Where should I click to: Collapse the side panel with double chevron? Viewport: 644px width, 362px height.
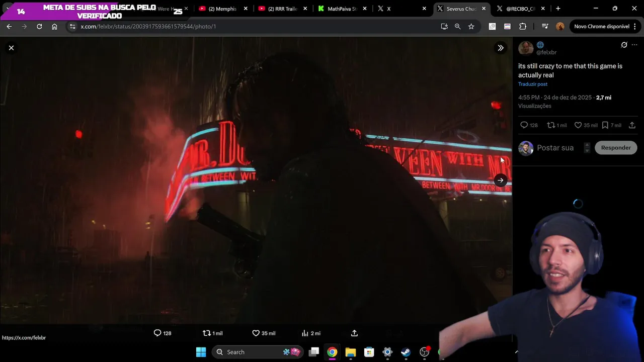pyautogui.click(x=501, y=48)
